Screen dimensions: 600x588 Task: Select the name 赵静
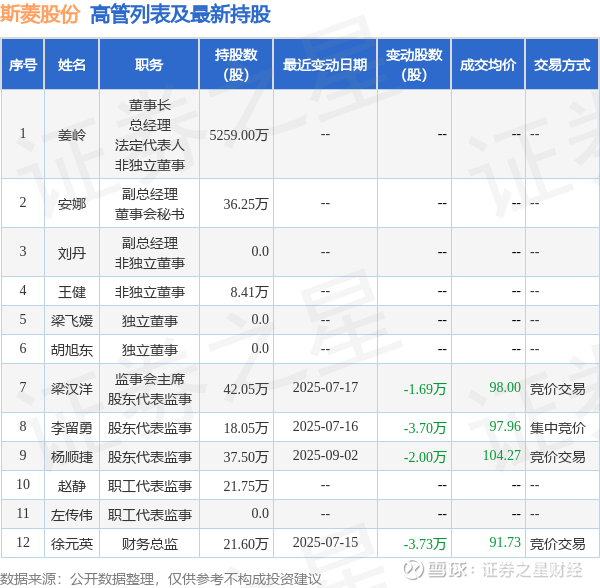pyautogui.click(x=72, y=486)
